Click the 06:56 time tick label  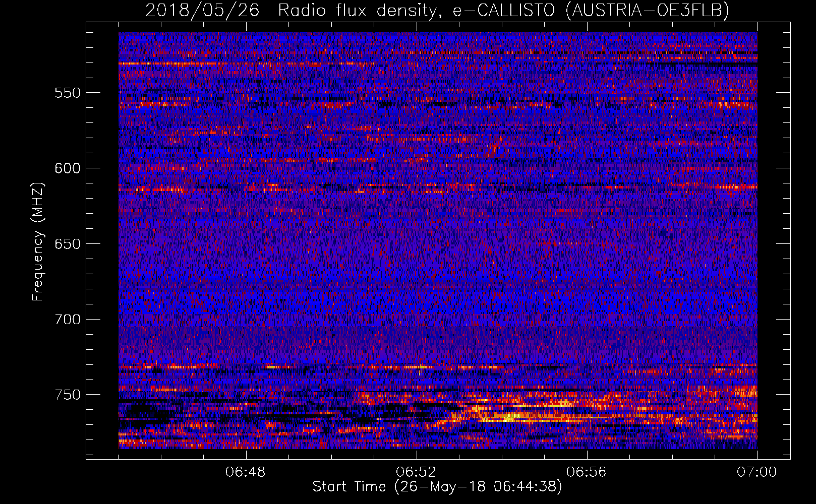(x=587, y=472)
